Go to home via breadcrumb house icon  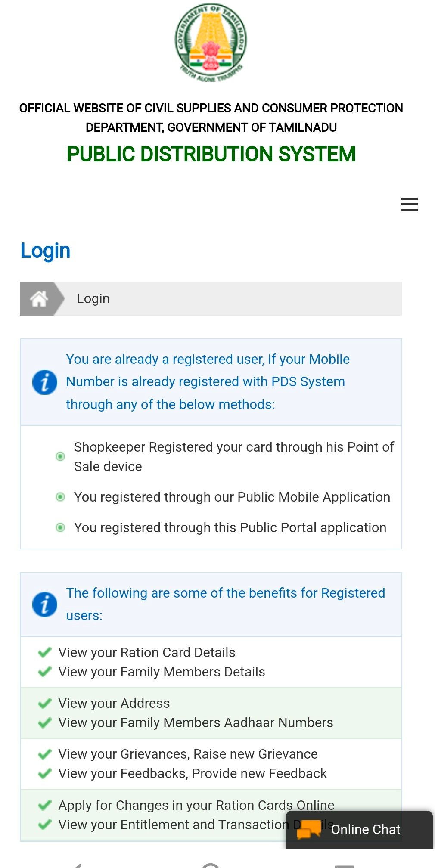click(x=39, y=299)
